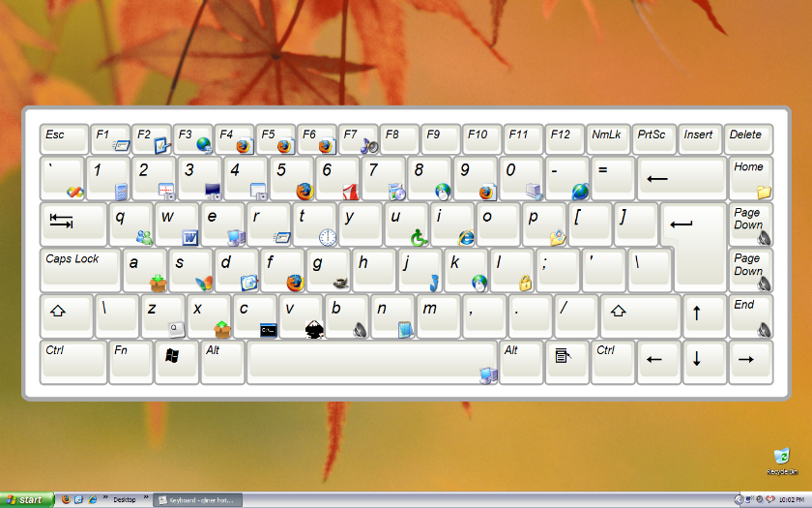
Task: Click the globe icon on the F3 key
Action: pos(204,146)
